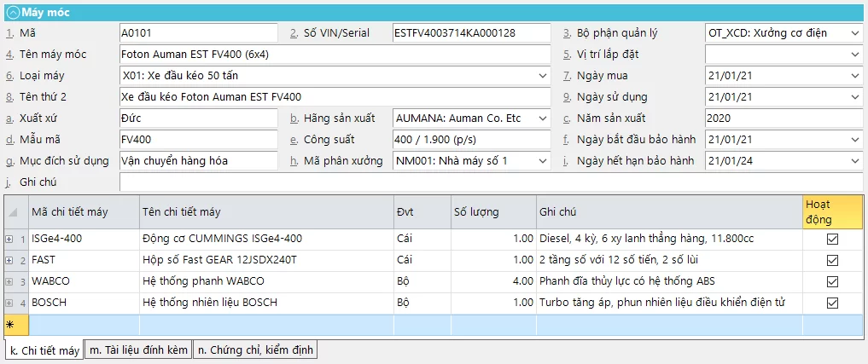
Task: Click the new row asterisk marker
Action: pos(10,325)
